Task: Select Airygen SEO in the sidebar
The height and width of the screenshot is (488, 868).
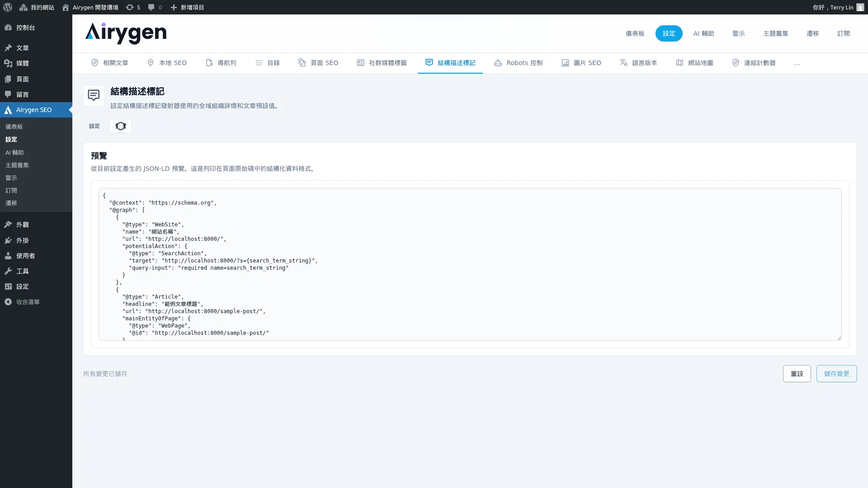Action: click(36, 110)
